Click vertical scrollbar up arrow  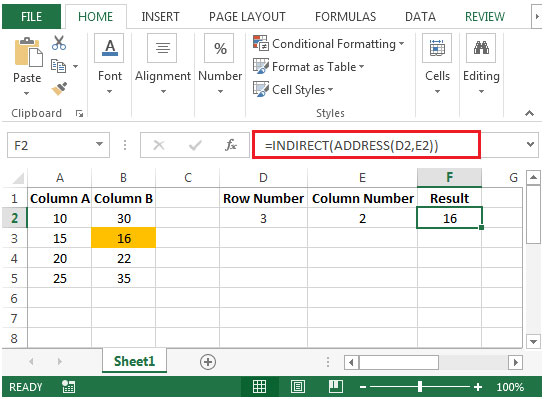click(x=533, y=178)
